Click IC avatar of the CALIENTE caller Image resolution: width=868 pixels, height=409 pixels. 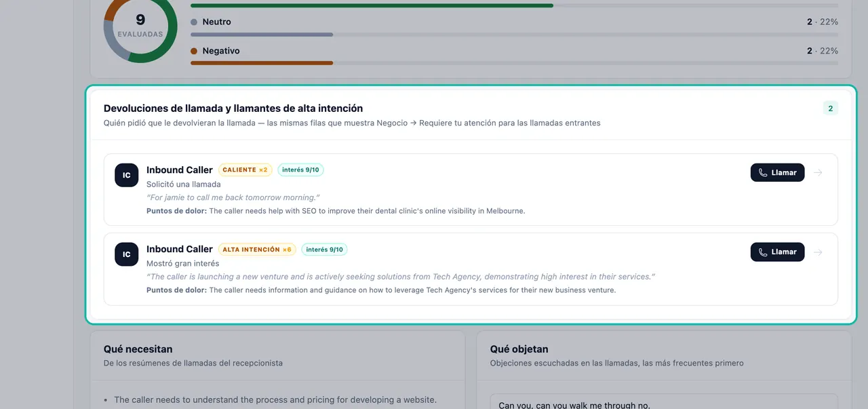(126, 175)
